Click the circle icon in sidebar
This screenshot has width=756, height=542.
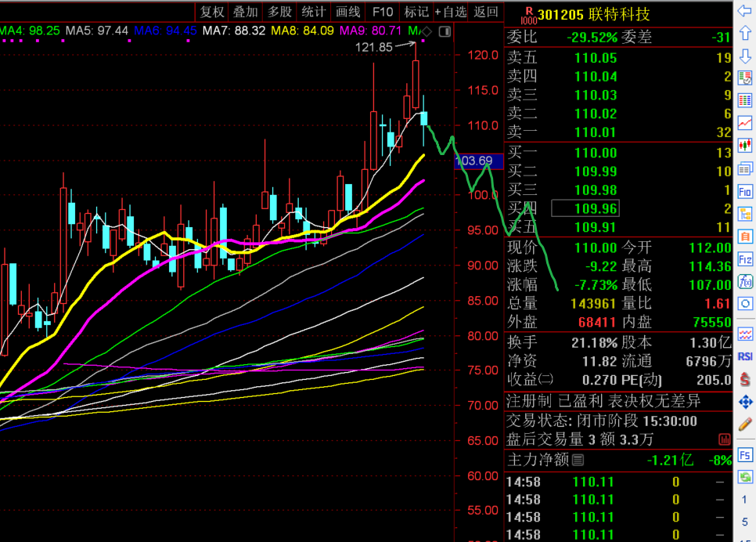pyautogui.click(x=745, y=304)
